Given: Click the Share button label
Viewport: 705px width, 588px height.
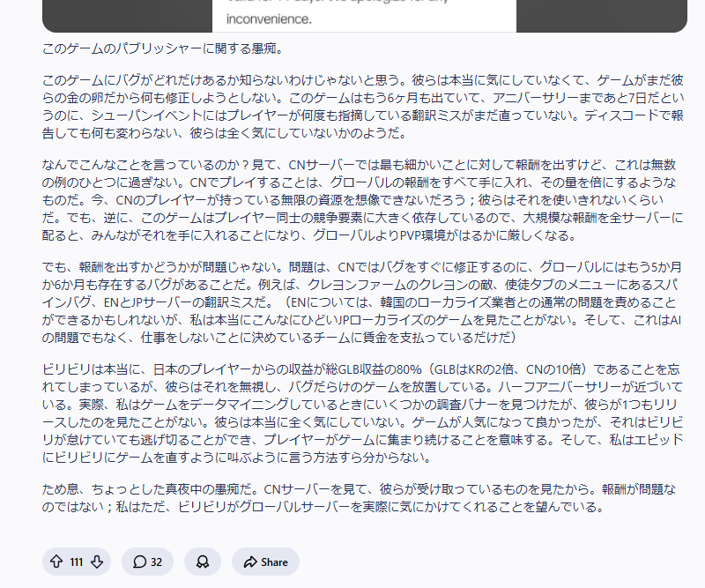Looking at the screenshot, I should pos(274,562).
